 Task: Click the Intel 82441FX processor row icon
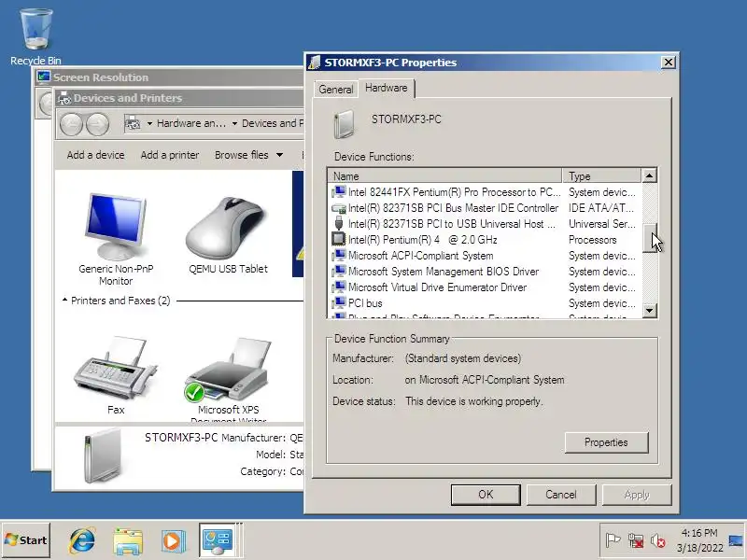[339, 192]
